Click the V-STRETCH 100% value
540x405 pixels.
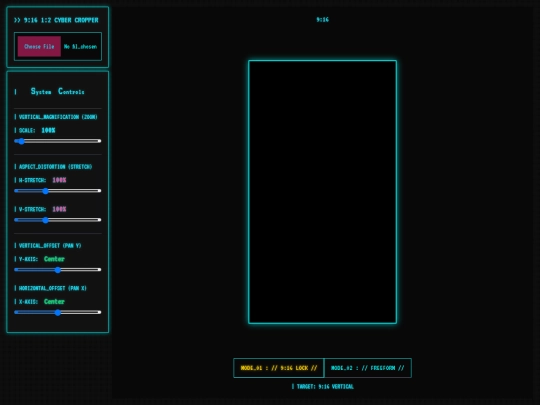coord(59,209)
